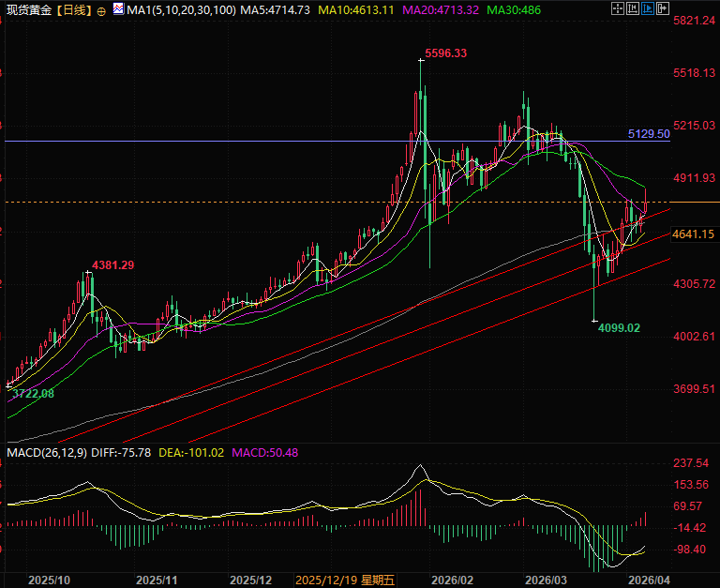720x588 pixels.
Task: Click the MA1(5,10,20,30,100) indicator label
Action: pos(181,10)
